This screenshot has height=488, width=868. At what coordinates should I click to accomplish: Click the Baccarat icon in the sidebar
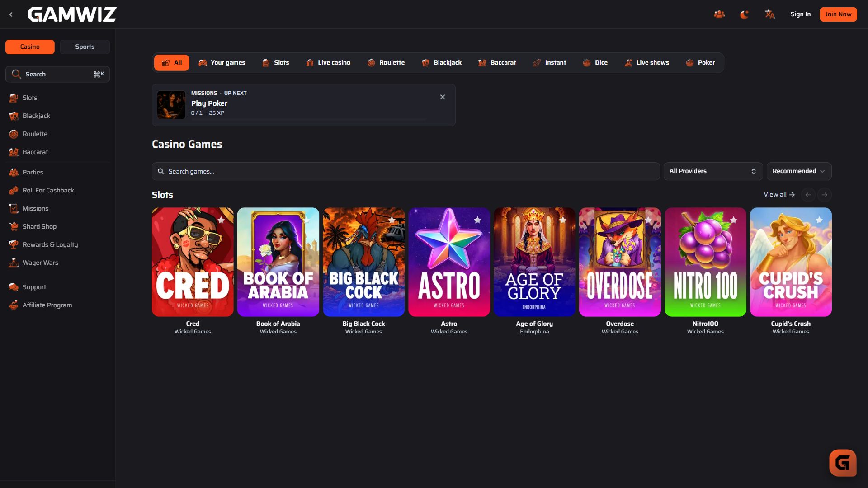(x=14, y=152)
